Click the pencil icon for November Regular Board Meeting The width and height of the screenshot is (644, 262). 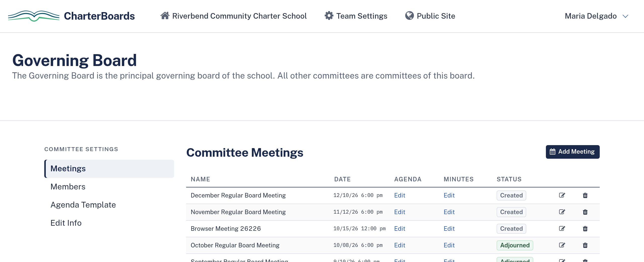coord(562,212)
